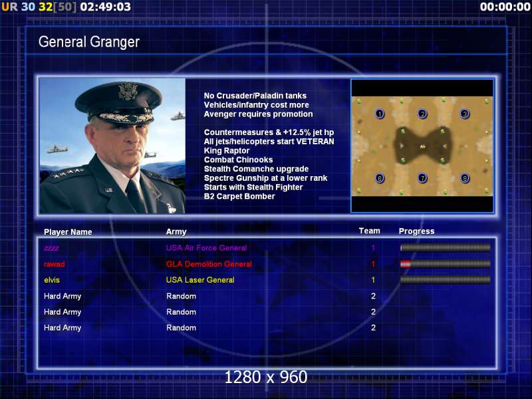Click the progress bar for player elvis

[x=445, y=279]
